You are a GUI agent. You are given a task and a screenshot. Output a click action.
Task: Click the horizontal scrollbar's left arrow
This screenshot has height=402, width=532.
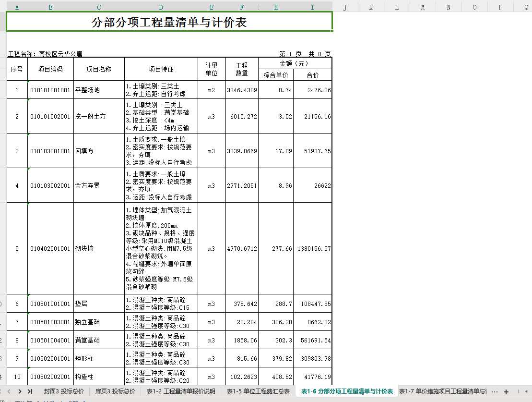click(526, 391)
